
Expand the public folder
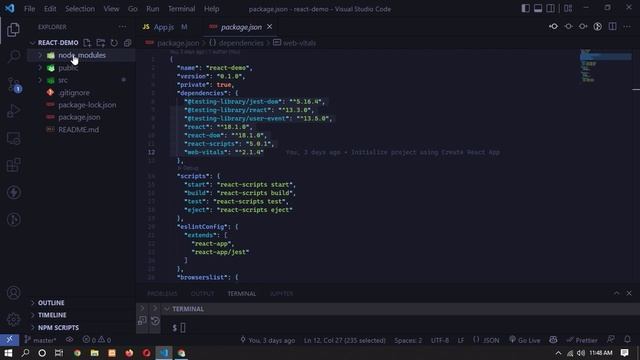pyautogui.click(x=40, y=68)
